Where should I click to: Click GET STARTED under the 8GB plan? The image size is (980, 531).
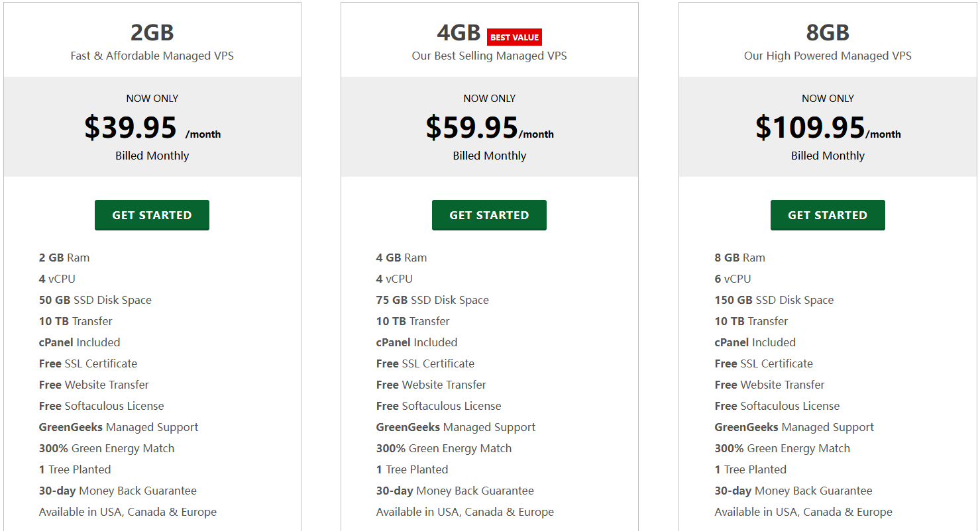827,215
